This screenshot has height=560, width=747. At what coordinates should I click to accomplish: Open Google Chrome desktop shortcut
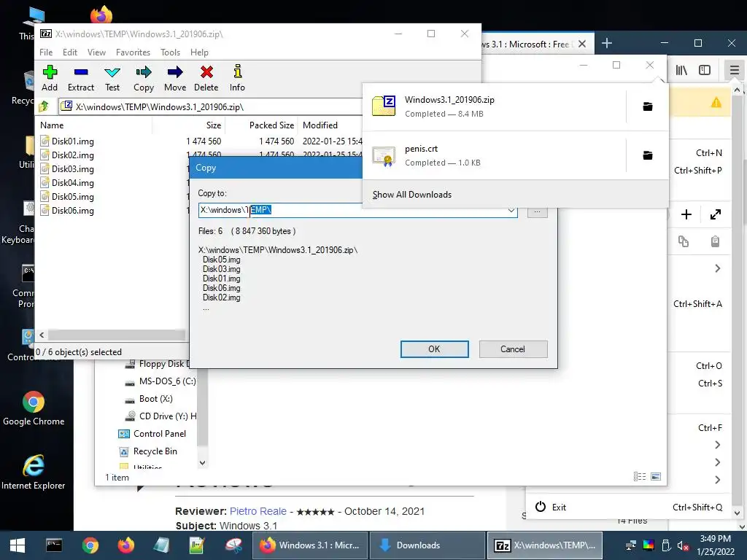pyautogui.click(x=34, y=408)
